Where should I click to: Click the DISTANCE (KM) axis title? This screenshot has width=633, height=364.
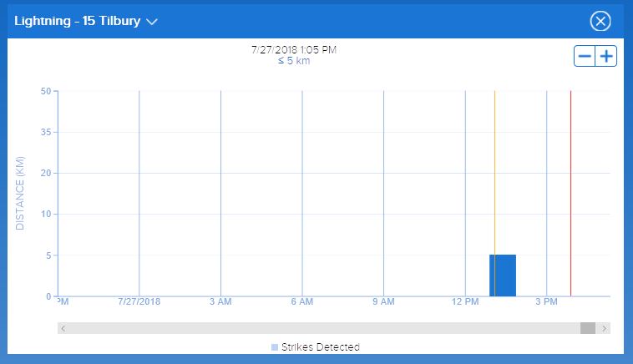(x=20, y=193)
